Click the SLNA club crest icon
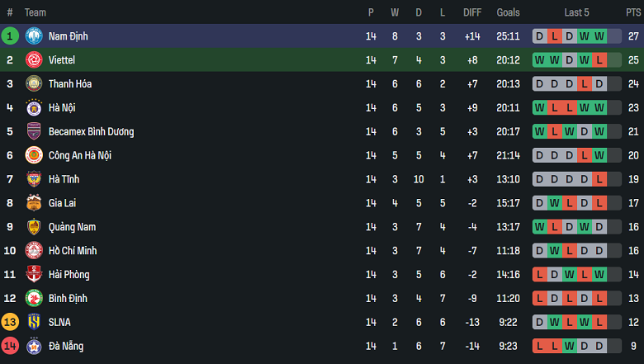644x364 pixels. pos(34,322)
